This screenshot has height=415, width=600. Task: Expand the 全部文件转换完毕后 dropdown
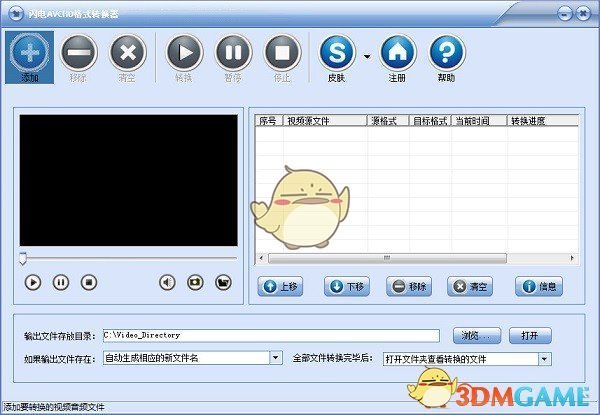[545, 359]
